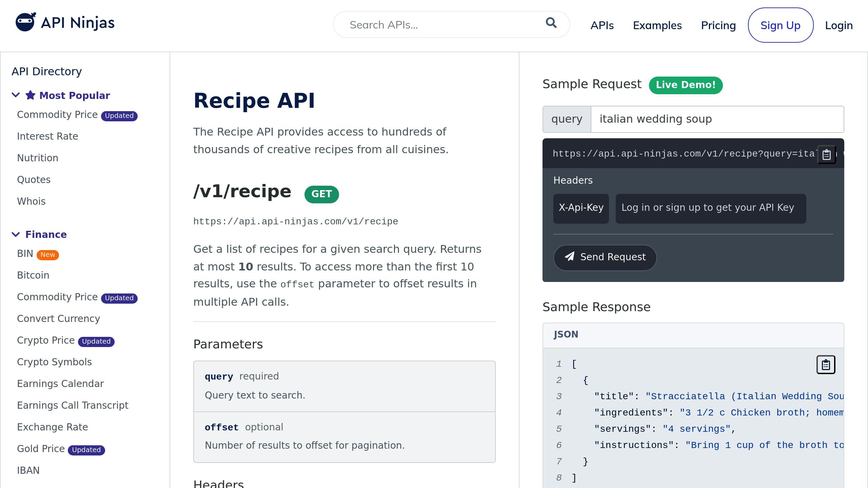
Task: Open the Crypto Price API
Action: click(x=46, y=340)
